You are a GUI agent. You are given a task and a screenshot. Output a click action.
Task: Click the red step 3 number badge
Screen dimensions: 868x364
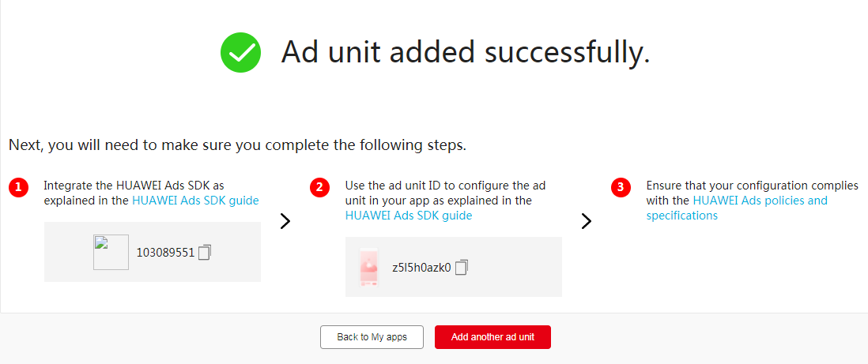point(621,187)
